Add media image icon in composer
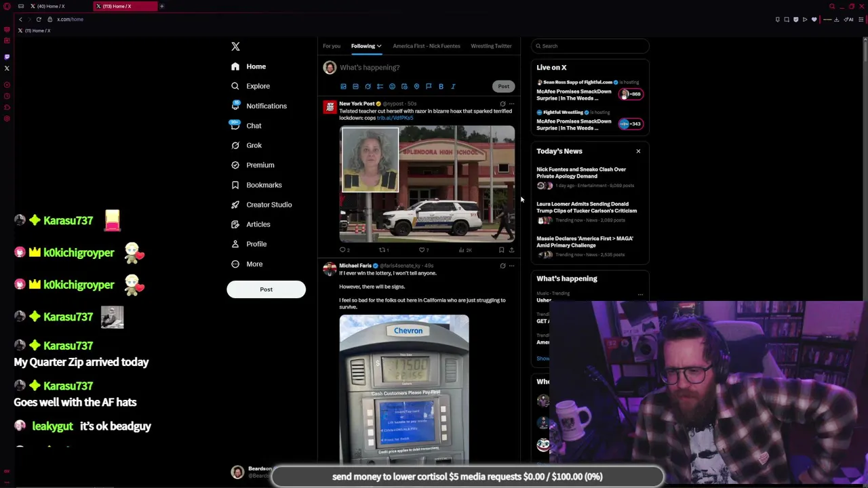The height and width of the screenshot is (488, 868). coord(343,87)
